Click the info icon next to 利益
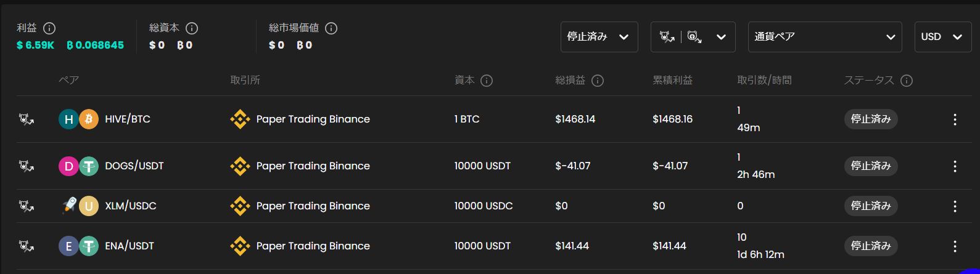This screenshot has height=274, width=980. (x=50, y=28)
